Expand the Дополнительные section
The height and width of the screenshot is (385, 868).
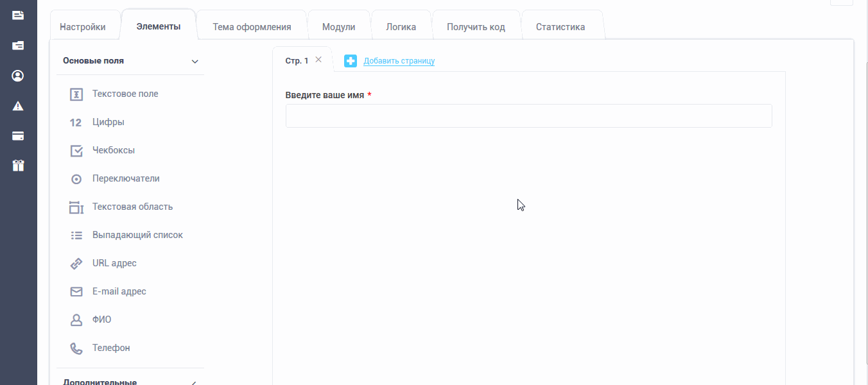point(194,382)
